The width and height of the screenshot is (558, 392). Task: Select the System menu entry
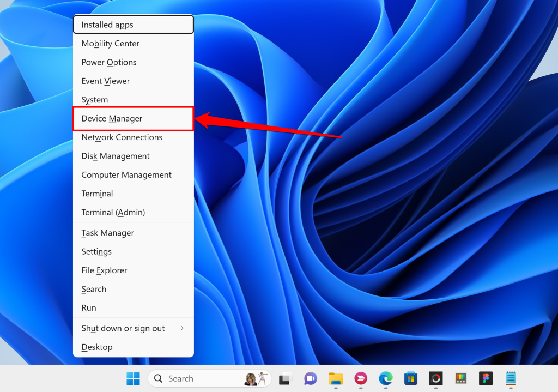coord(134,100)
